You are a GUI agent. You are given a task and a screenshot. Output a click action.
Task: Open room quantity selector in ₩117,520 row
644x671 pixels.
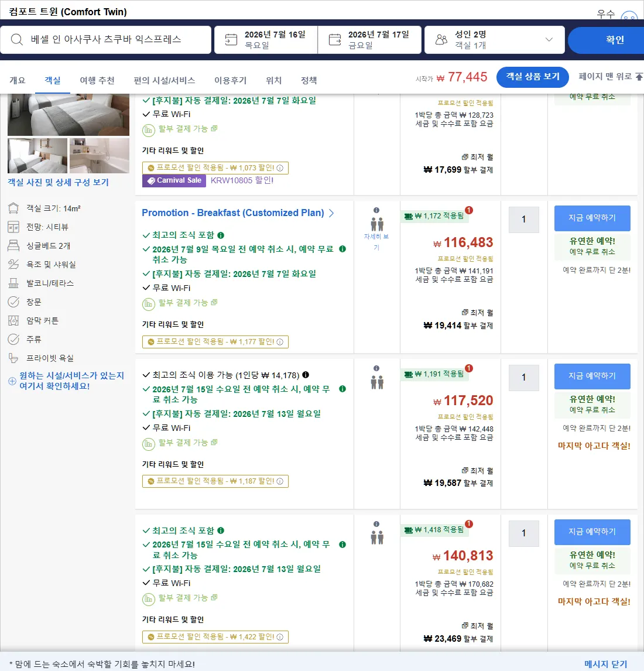pos(524,378)
